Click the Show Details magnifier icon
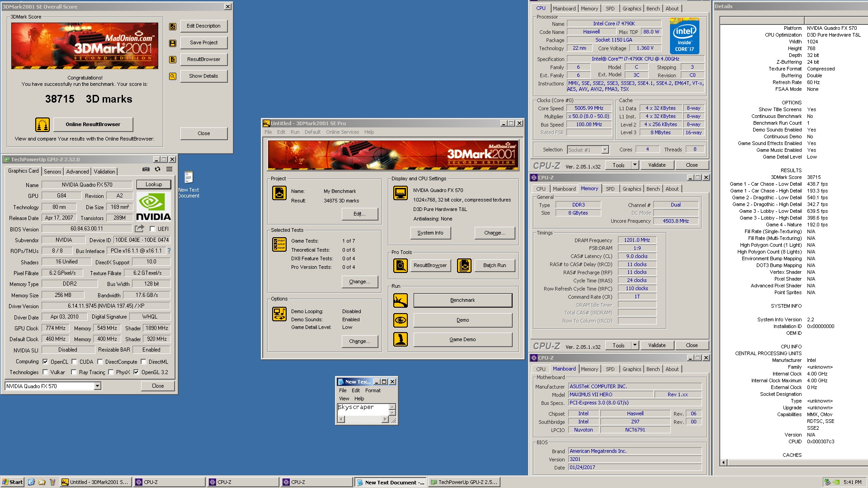 pyautogui.click(x=173, y=76)
